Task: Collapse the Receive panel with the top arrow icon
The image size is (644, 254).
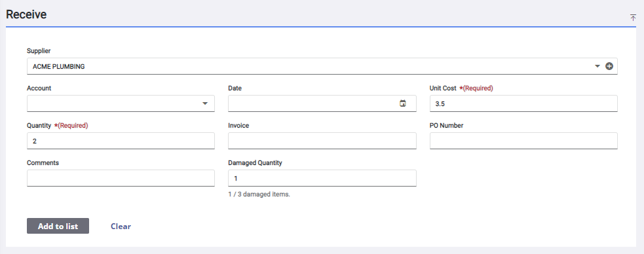Action: pos(633,18)
